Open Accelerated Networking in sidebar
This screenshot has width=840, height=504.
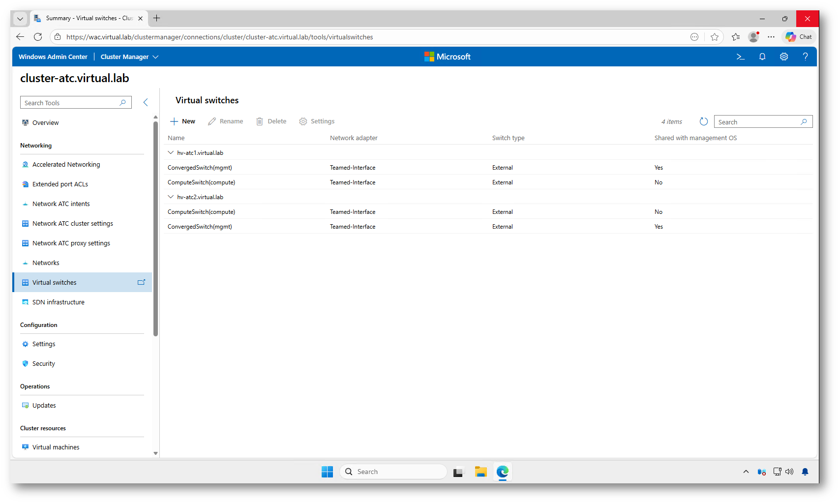[66, 165]
